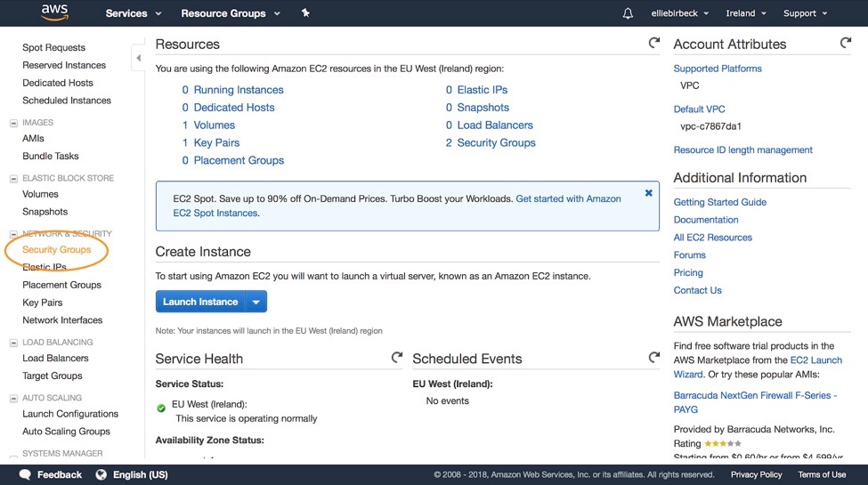This screenshot has width=868, height=485.
Task: Open the Contact Us link
Action: click(697, 290)
